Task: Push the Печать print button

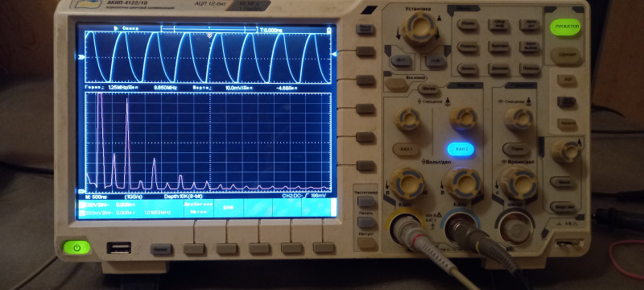Action: [x=366, y=222]
